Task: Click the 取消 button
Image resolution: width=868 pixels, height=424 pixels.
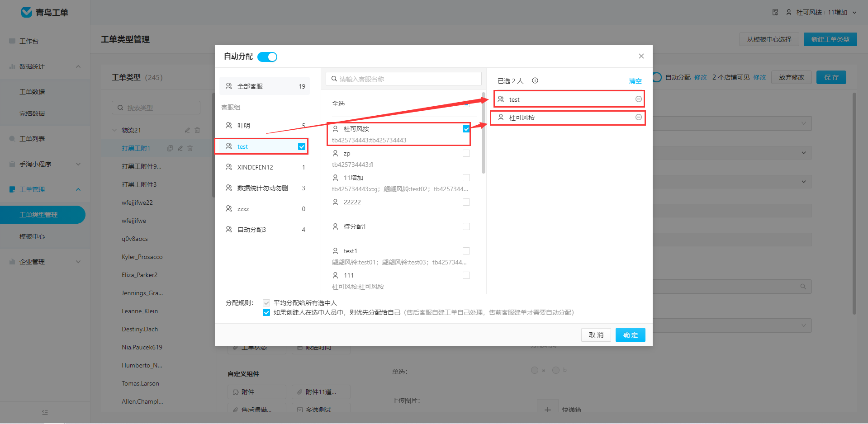Action: 596,335
